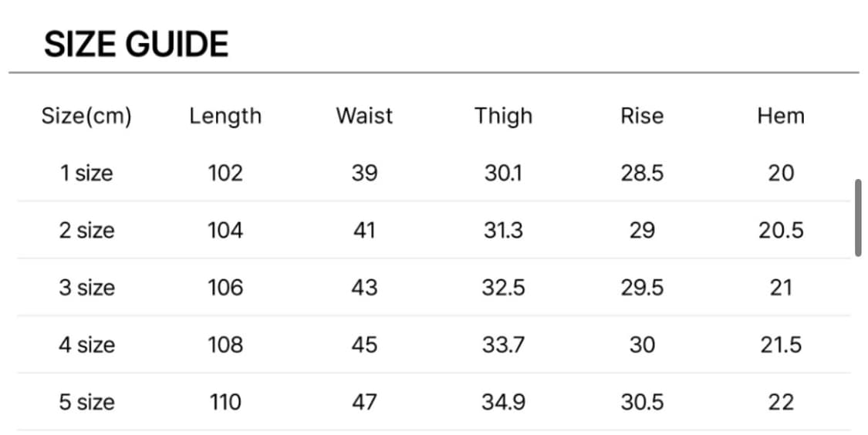Select the thigh value 32.5

pos(503,288)
